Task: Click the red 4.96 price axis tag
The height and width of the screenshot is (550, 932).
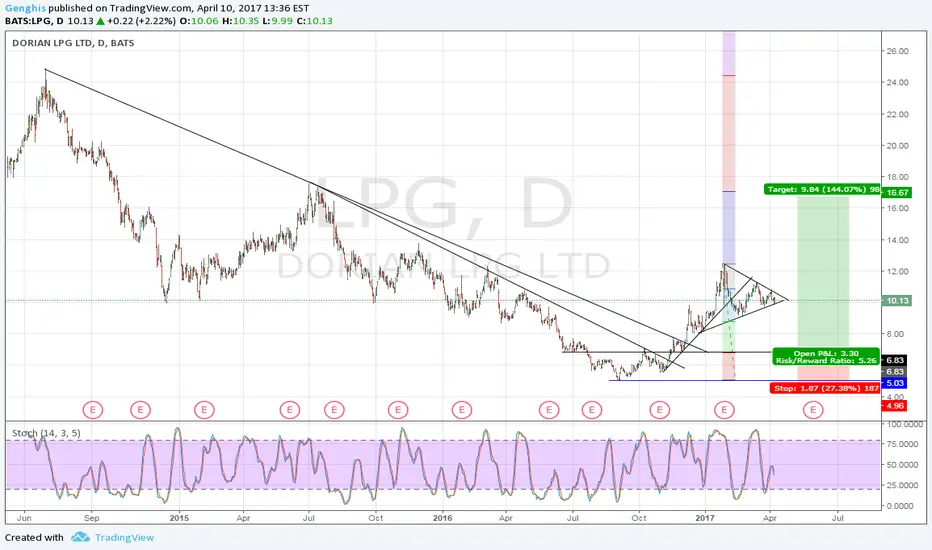Action: [x=895, y=406]
